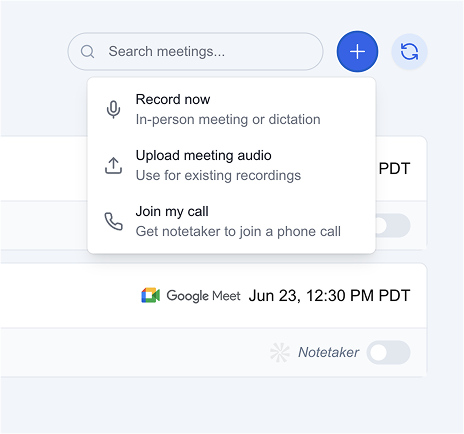The width and height of the screenshot is (464, 434).
Task: Click 'Use for existing recordings' subtitle text
Action: (x=218, y=175)
